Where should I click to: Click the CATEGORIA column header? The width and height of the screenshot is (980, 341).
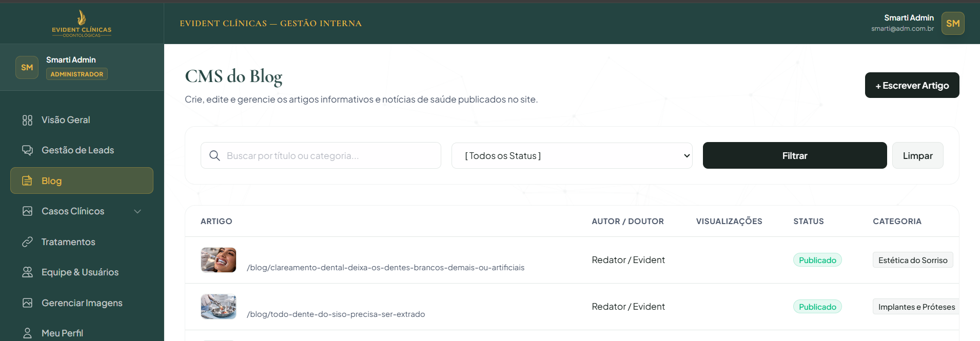click(x=897, y=221)
